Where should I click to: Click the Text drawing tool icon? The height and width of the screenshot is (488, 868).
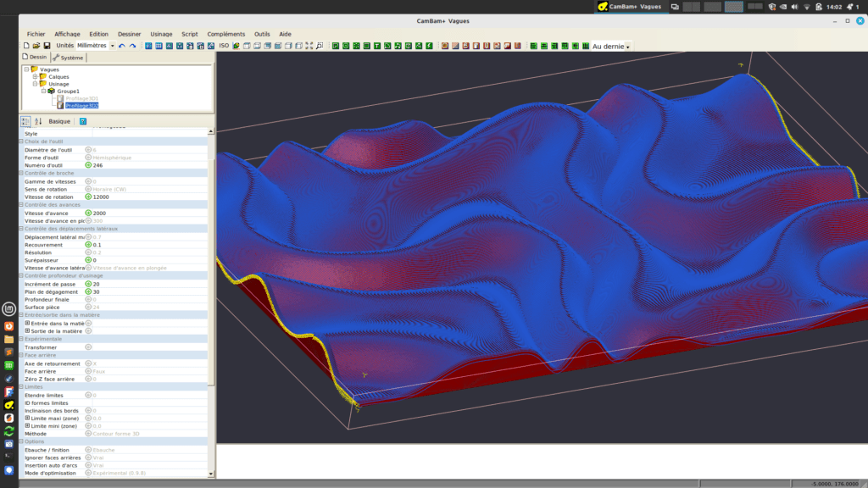pyautogui.click(x=376, y=46)
